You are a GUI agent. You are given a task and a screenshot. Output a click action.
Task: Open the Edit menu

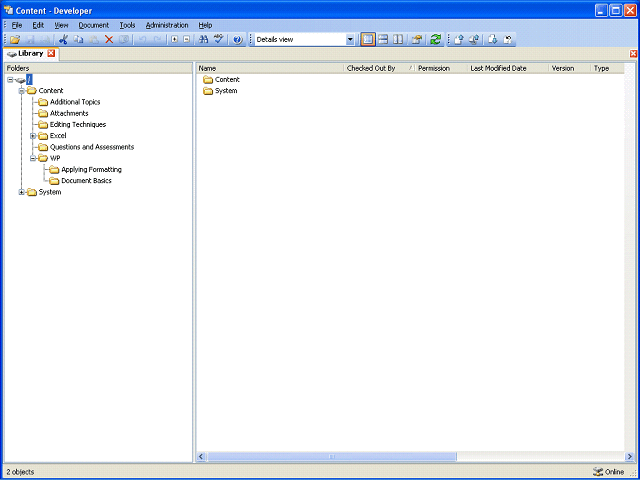38,25
